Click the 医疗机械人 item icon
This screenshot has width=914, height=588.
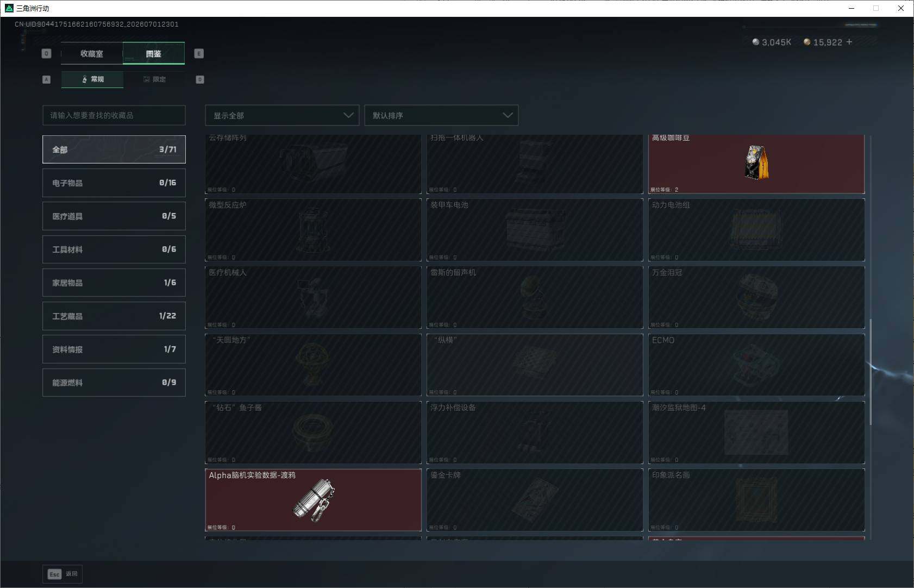point(313,298)
